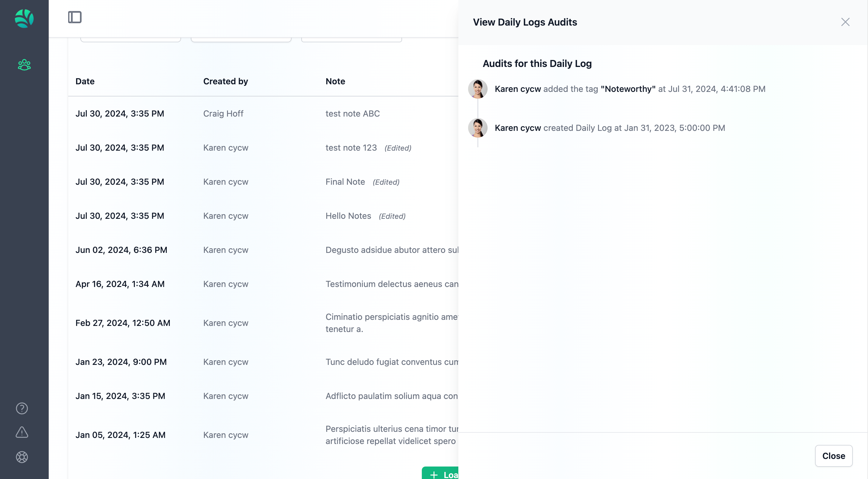868x479 pixels.
Task: Click the warning triangle alert icon
Action: pyautogui.click(x=22, y=432)
